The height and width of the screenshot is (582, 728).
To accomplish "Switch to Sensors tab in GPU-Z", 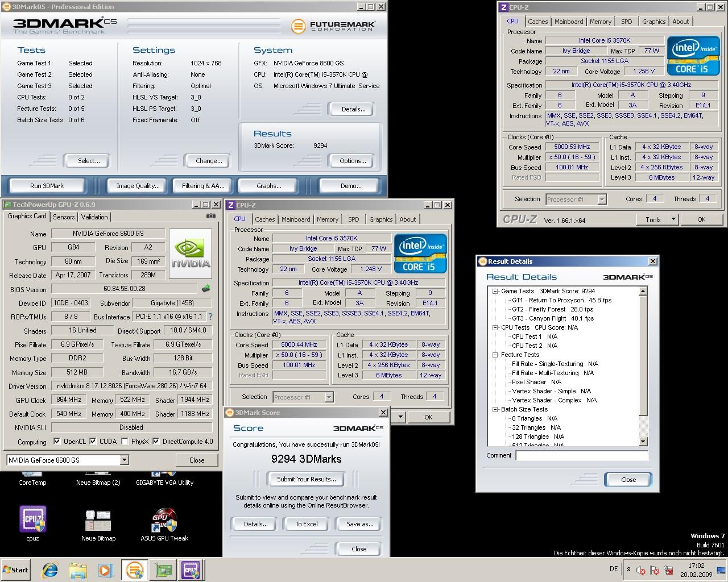I will [64, 217].
